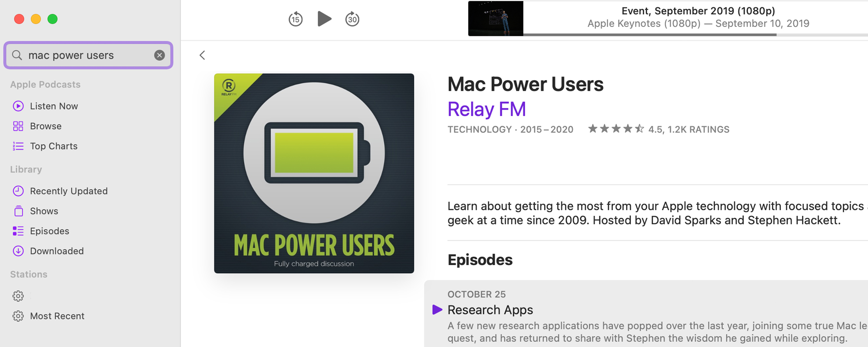Click the green full-screen window button
868x347 pixels.
point(53,19)
